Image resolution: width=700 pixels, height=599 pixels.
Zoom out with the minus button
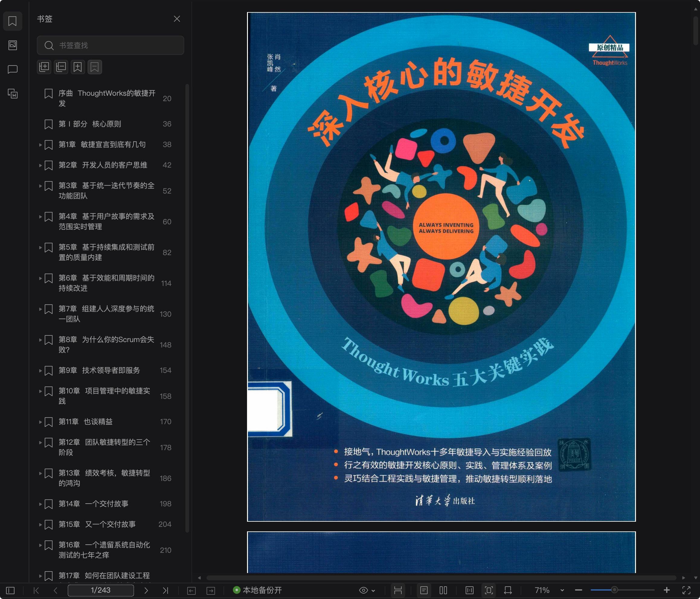(x=578, y=590)
